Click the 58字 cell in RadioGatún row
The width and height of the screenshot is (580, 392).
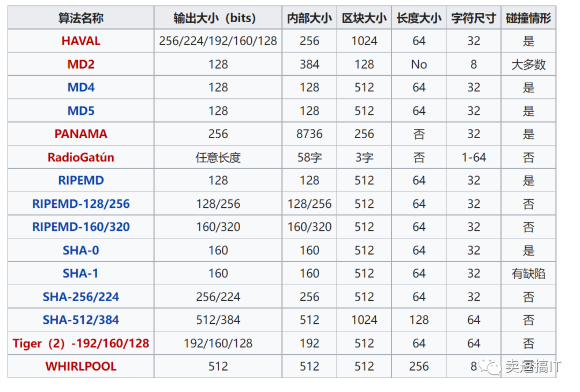(309, 157)
